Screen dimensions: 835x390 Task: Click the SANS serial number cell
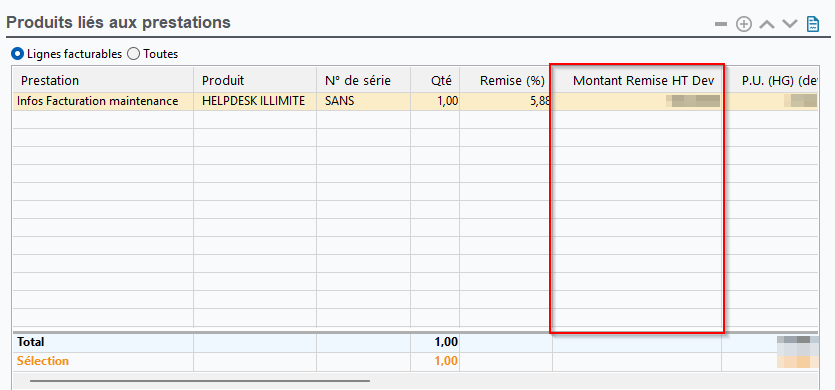click(x=363, y=101)
